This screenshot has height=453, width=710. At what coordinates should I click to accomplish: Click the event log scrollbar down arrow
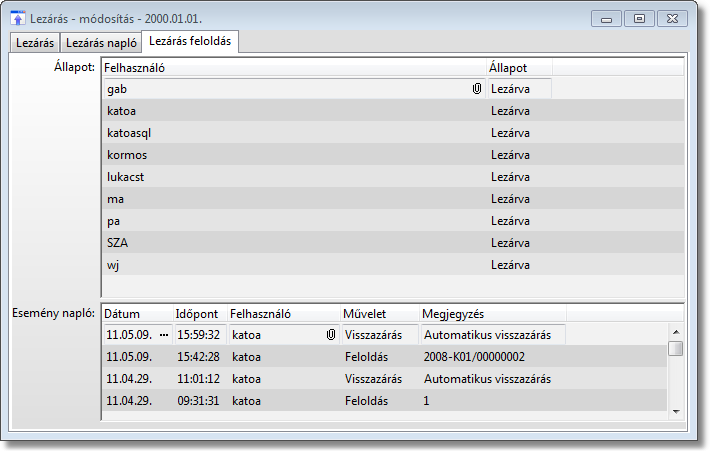click(x=676, y=411)
